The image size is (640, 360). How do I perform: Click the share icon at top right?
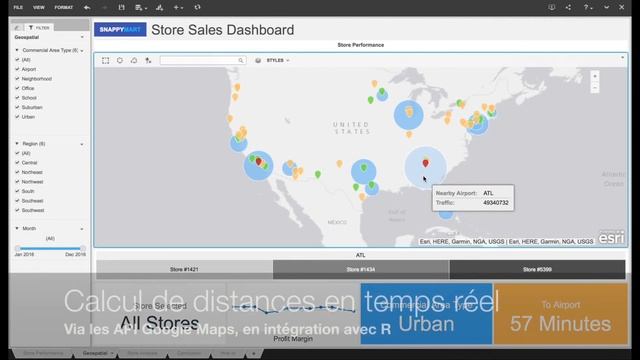tap(569, 7)
